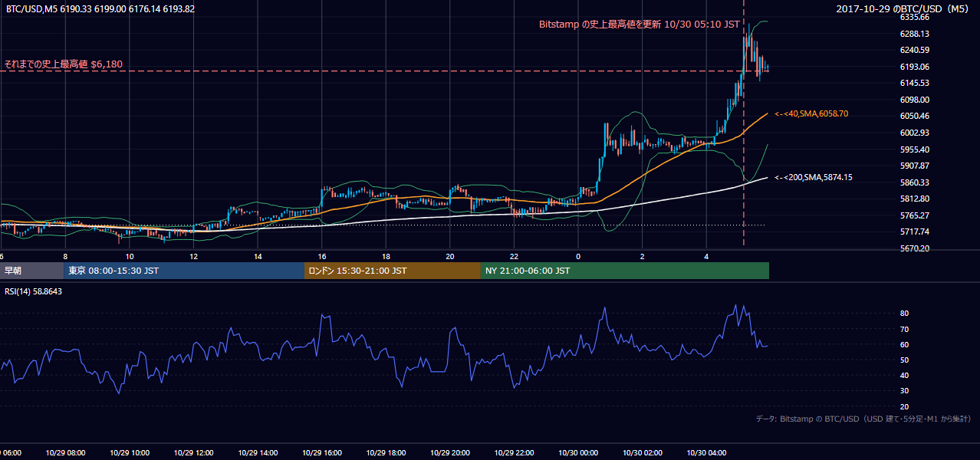The image size is (980, 460).
Task: Select the Bitstamp all-time-high annotation at 05:10 JST
Action: click(640, 25)
